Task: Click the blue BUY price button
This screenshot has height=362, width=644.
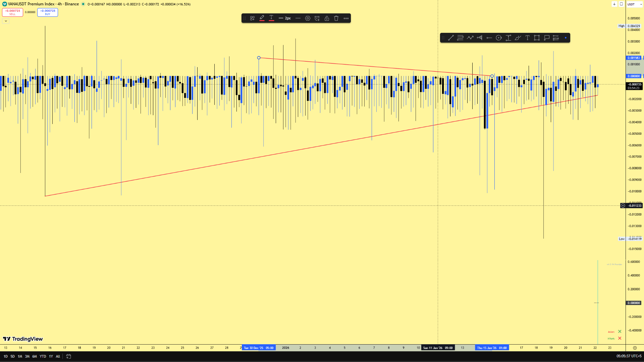Action: [47, 12]
